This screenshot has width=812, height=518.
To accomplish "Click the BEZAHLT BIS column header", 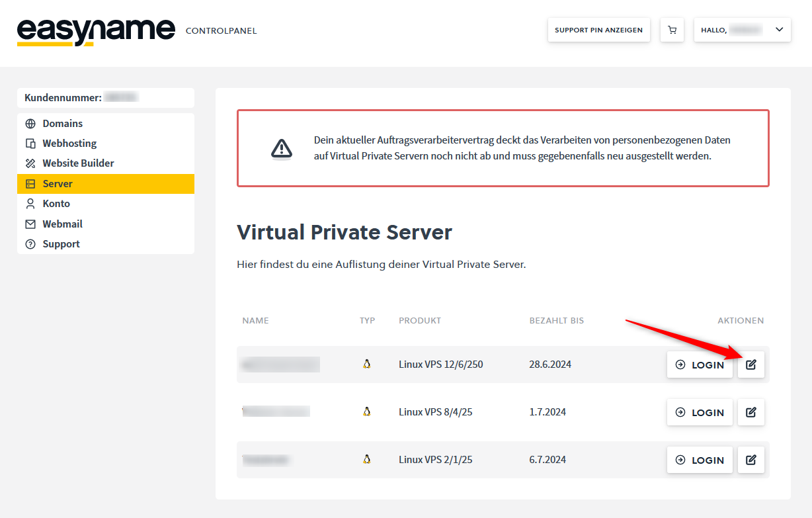I will (557, 321).
